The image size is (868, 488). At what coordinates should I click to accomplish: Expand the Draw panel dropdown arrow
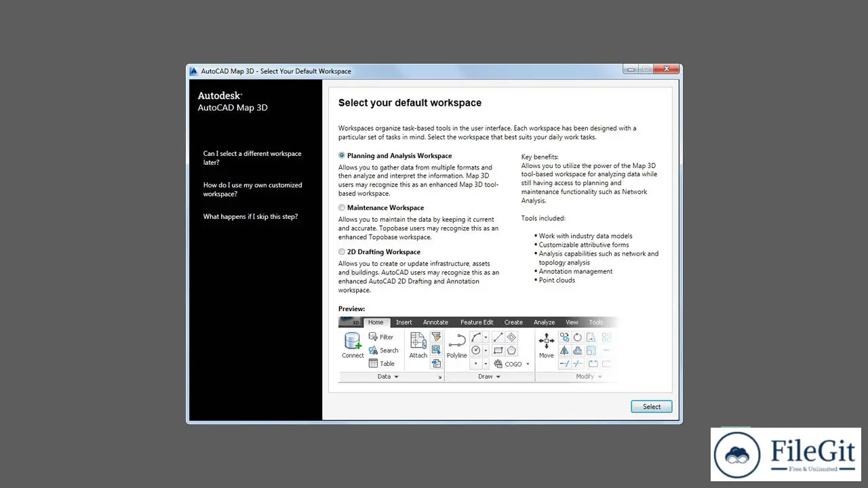(498, 377)
